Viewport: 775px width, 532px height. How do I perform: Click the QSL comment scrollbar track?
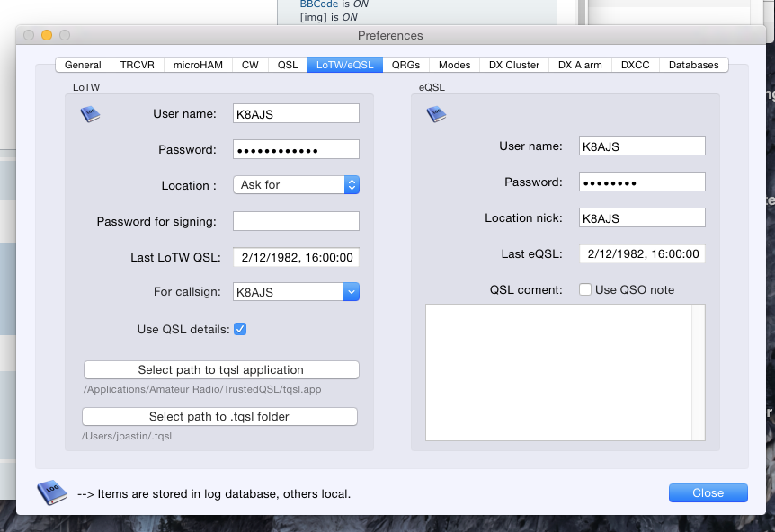[x=698, y=372]
